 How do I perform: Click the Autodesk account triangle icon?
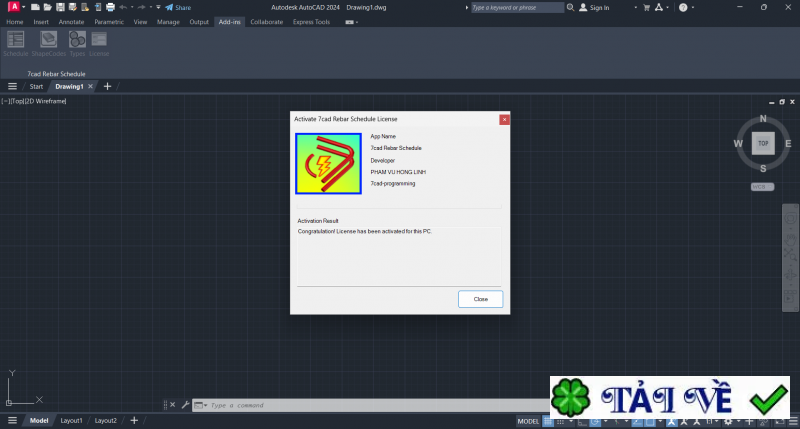[659, 7]
